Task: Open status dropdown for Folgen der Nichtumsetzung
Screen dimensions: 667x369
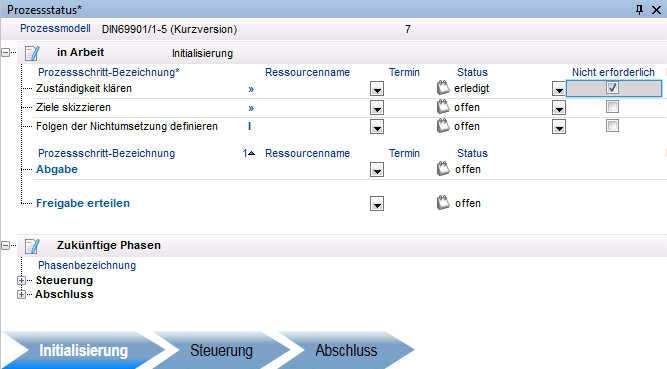Action: tap(559, 127)
